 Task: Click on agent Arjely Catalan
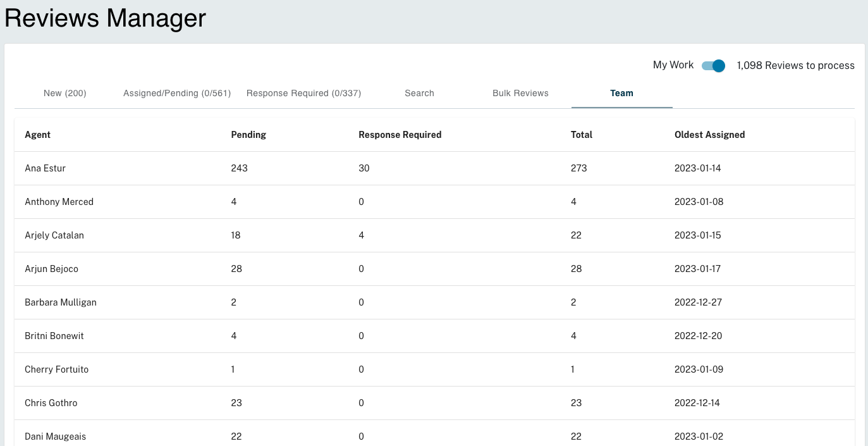(x=54, y=235)
